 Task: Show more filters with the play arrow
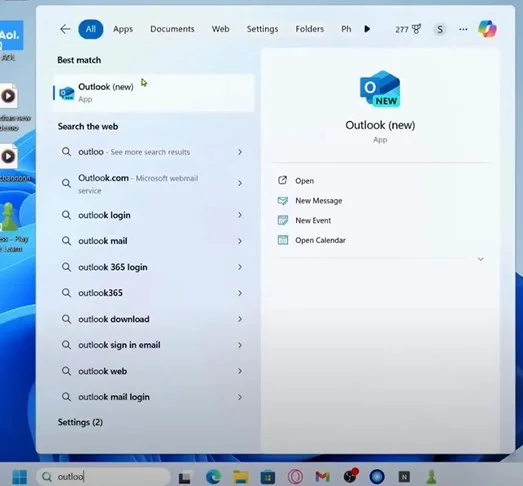point(367,29)
